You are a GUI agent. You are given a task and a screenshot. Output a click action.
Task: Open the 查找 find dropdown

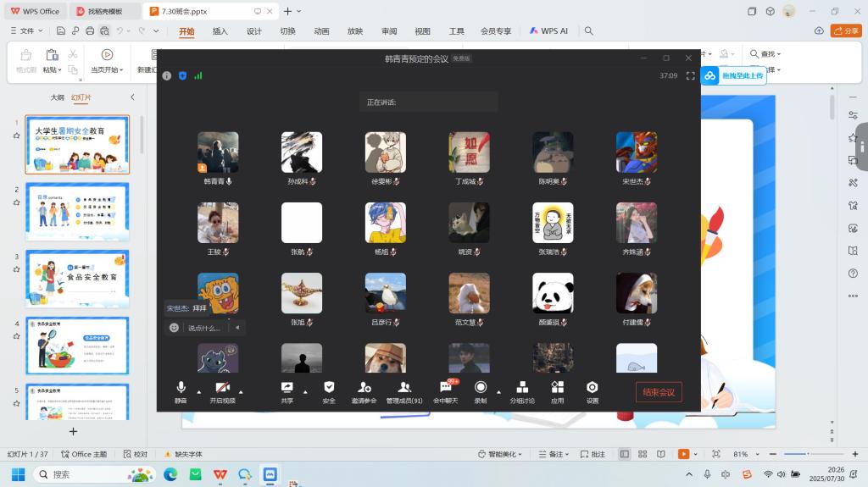765,53
